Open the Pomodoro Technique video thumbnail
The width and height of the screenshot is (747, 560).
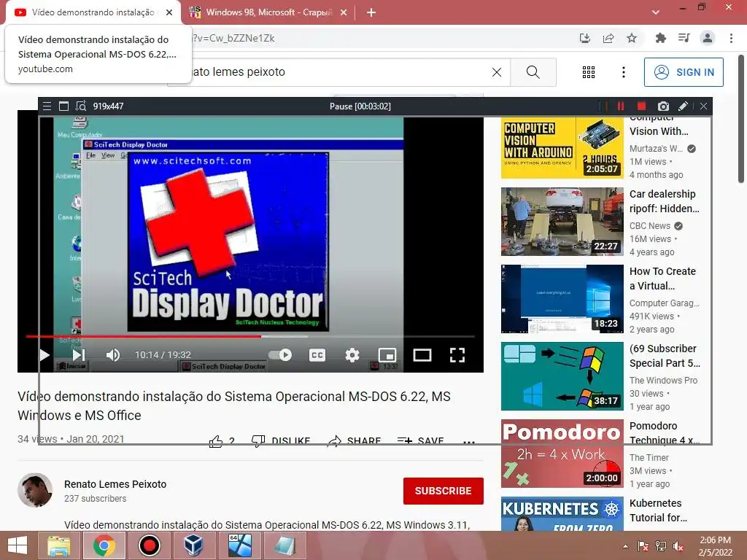pos(562,454)
